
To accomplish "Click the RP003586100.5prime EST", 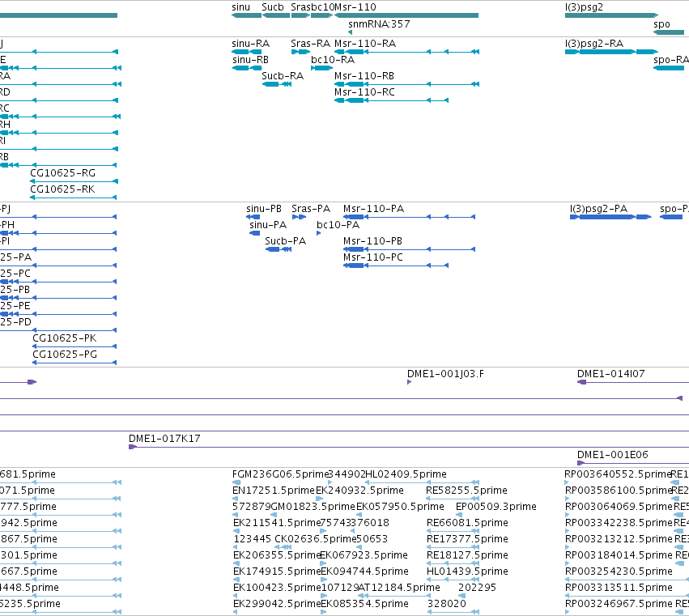I will pos(568,499).
